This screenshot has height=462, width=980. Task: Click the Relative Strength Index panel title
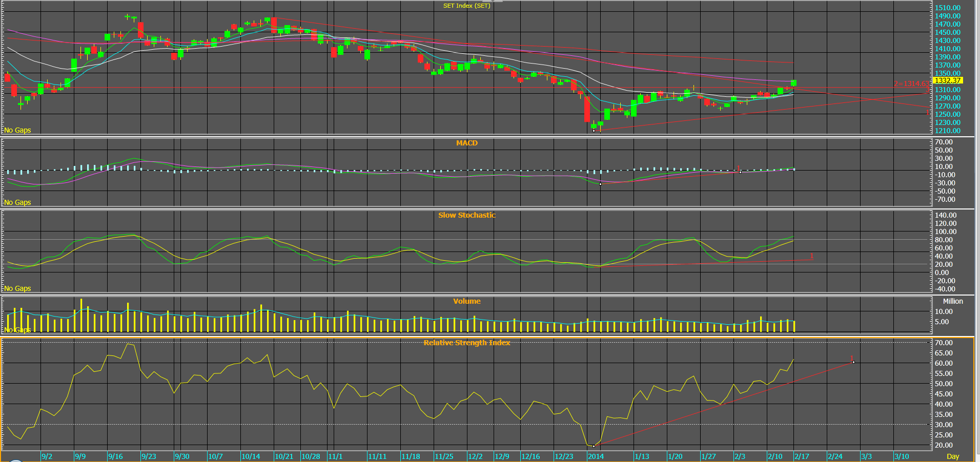[x=466, y=343]
